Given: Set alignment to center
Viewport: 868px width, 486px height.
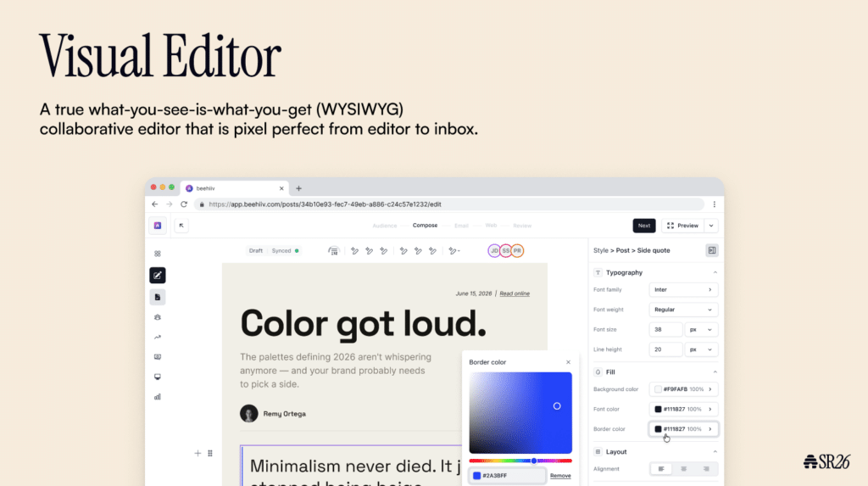Looking at the screenshot, I should pyautogui.click(x=684, y=469).
